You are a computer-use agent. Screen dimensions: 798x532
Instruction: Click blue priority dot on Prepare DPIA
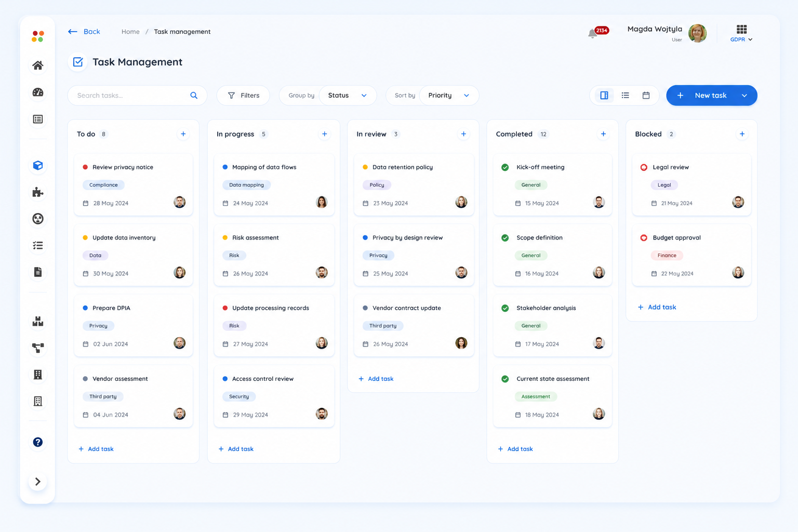[x=85, y=308]
